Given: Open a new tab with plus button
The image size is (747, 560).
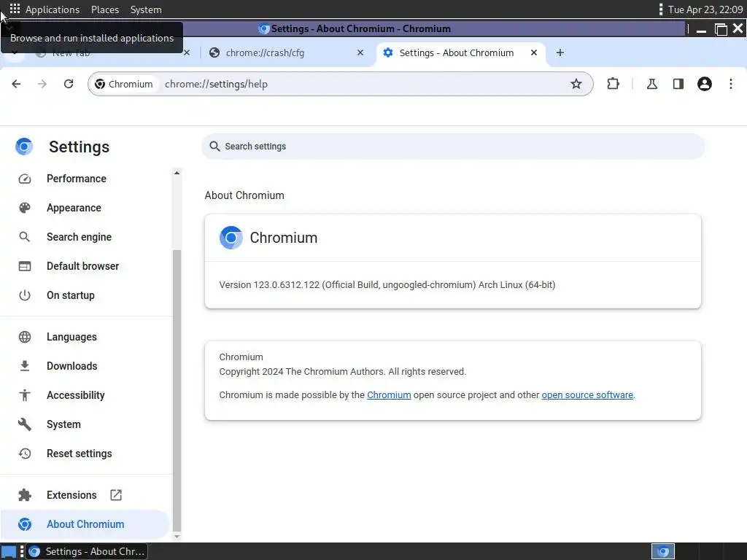Looking at the screenshot, I should pos(560,52).
